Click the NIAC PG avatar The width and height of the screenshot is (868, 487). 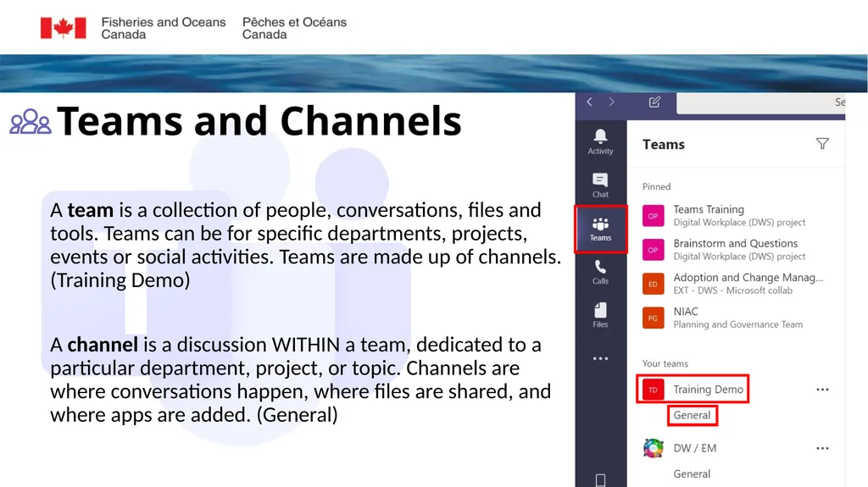click(x=653, y=318)
